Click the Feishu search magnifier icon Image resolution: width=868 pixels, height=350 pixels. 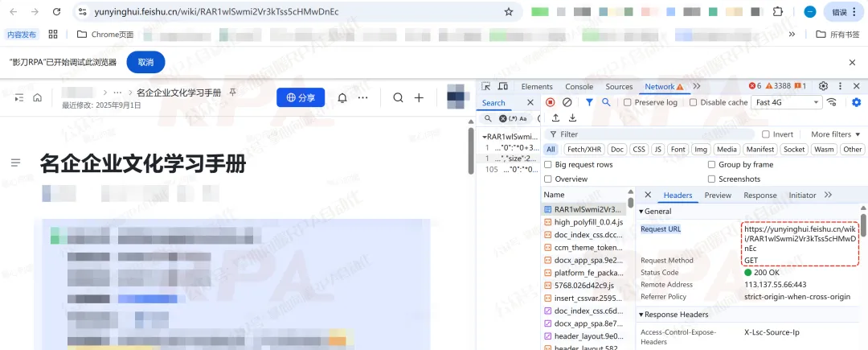(398, 98)
